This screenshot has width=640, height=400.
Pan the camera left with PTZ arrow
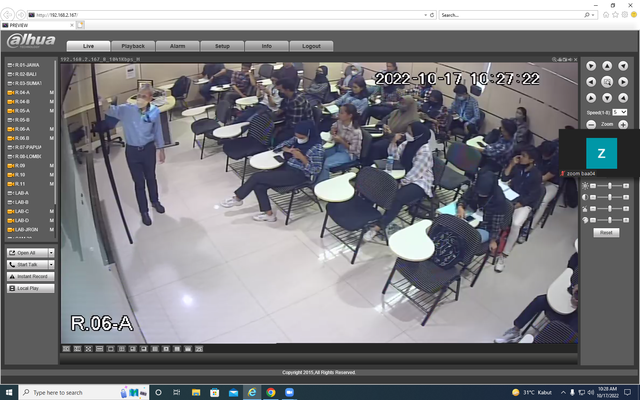pos(591,82)
